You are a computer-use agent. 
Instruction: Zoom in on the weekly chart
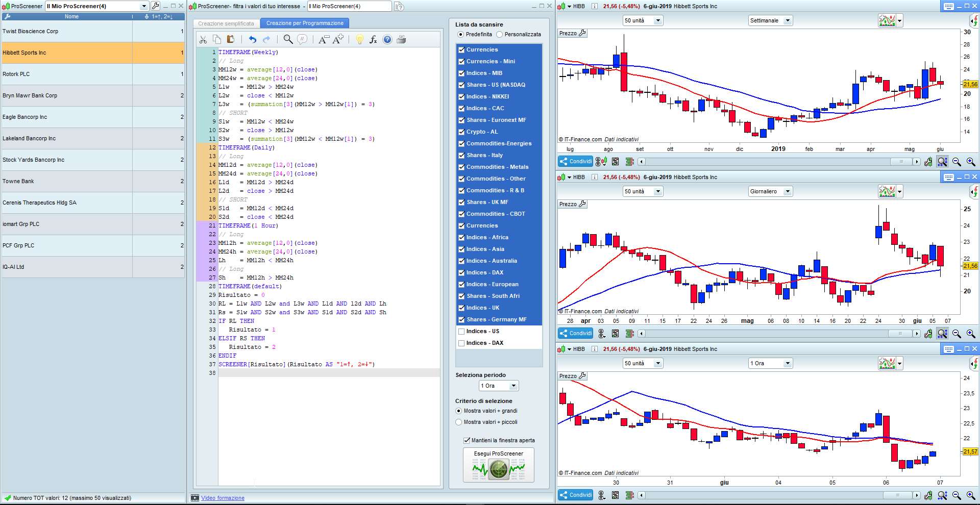tap(971, 162)
